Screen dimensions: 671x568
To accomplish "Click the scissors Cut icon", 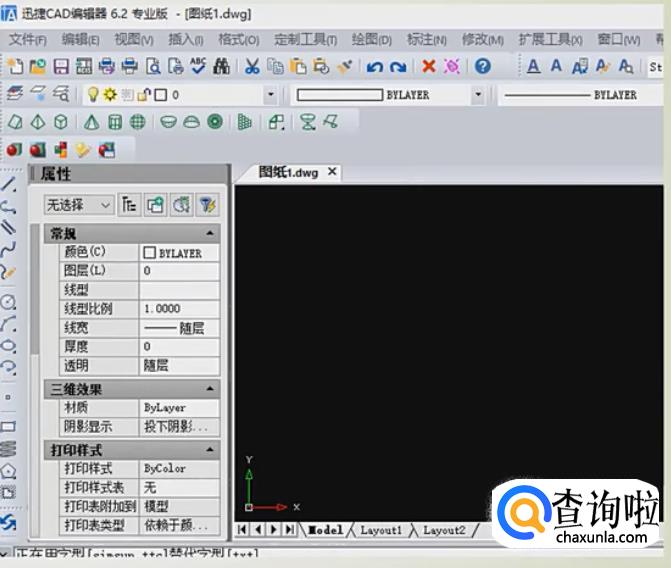I will (x=252, y=66).
